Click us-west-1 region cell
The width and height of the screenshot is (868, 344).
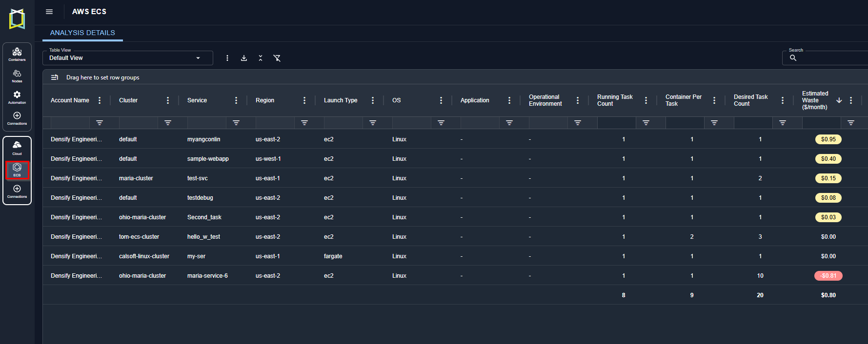pos(268,159)
